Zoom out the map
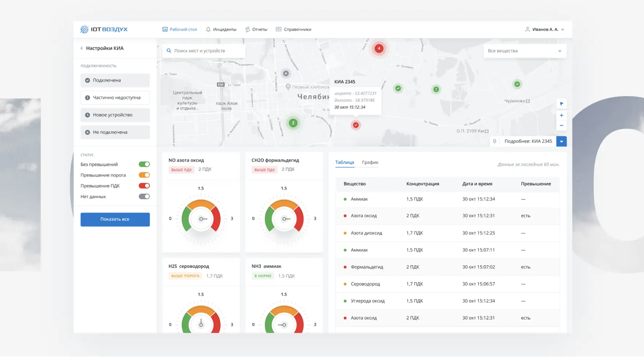Image resolution: width=644 pixels, height=357 pixels. [x=562, y=126]
